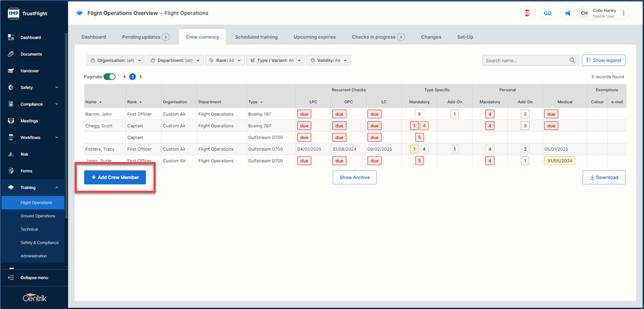644x309 pixels.
Task: Open the Forms sidebar icon
Action: 11,170
